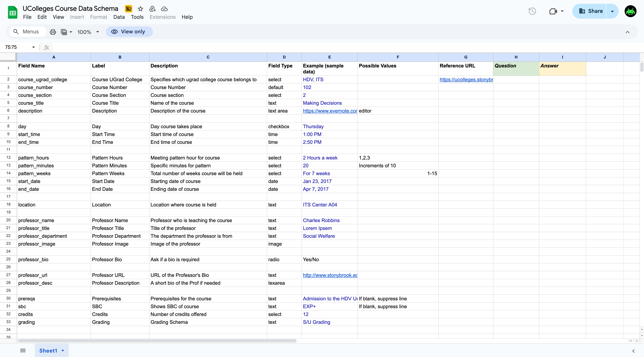644x357 pixels.
Task: Select the cell 2 Hours a week
Action: click(329, 158)
